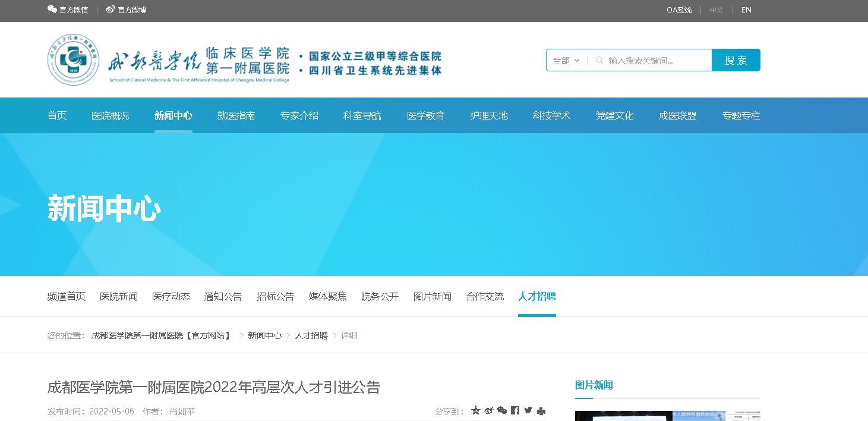Open 专家介绍 navigation item
The width and height of the screenshot is (868, 421).
[x=299, y=115]
